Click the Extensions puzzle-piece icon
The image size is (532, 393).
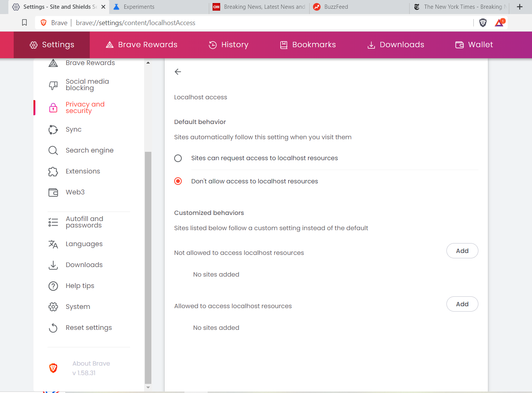pyautogui.click(x=53, y=171)
